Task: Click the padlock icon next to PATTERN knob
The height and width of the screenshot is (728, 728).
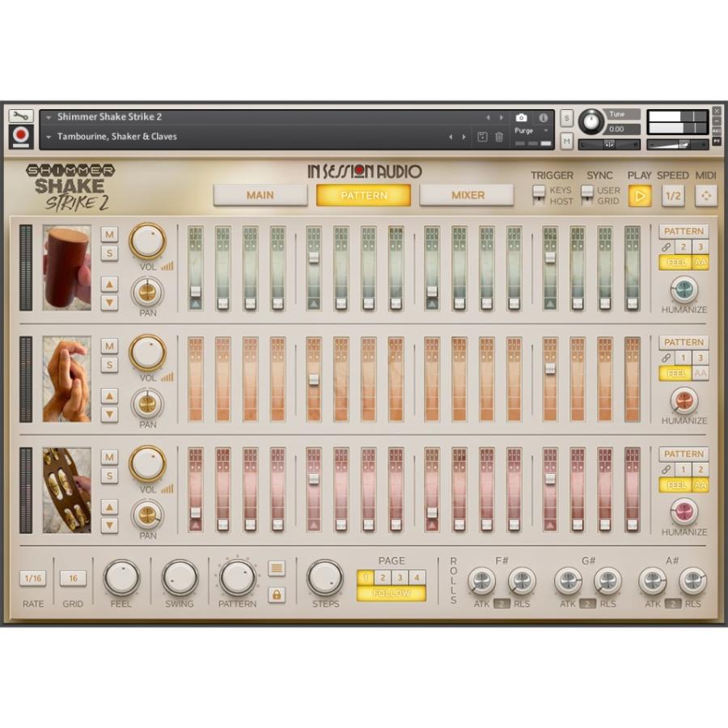Action: coord(277,595)
